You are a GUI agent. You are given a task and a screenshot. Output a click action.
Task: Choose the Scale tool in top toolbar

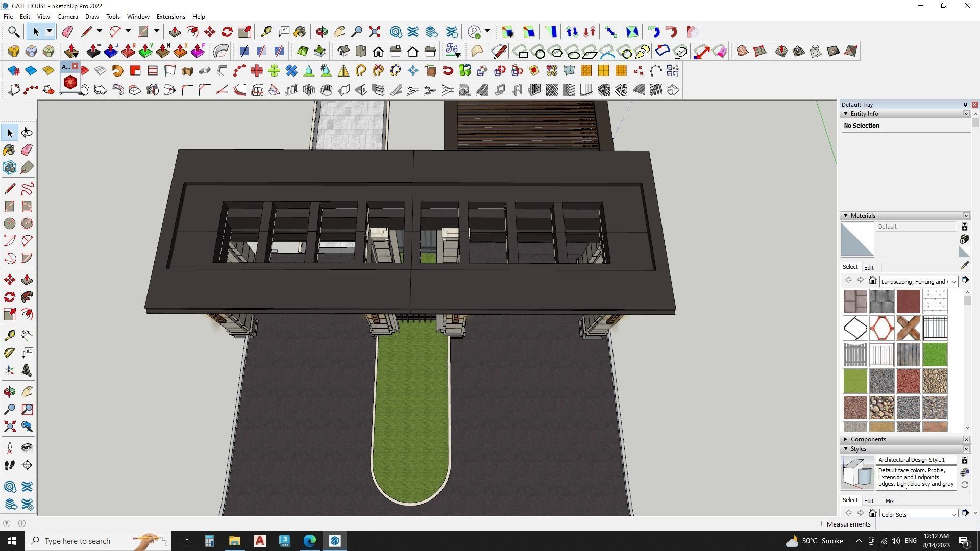pos(244,32)
